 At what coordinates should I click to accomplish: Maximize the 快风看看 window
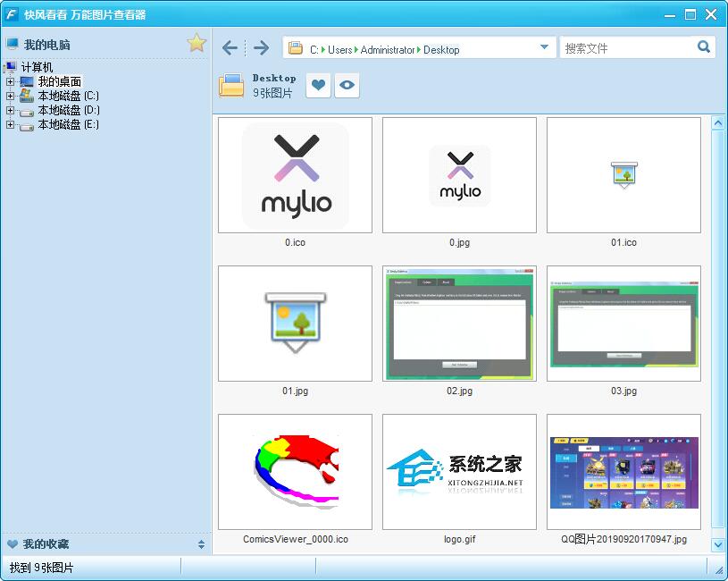690,14
